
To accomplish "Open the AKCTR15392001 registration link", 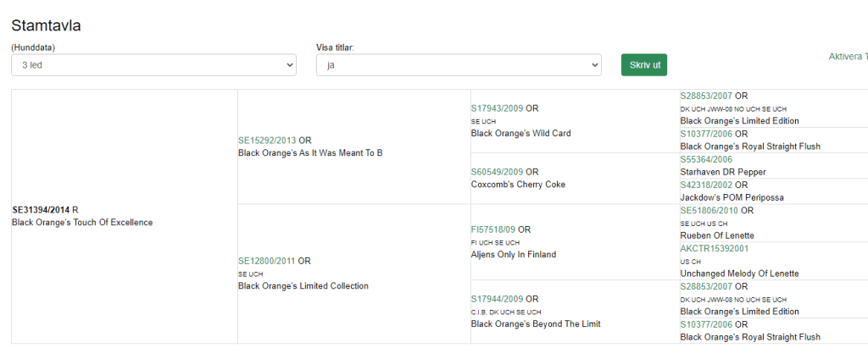I will coord(715,248).
